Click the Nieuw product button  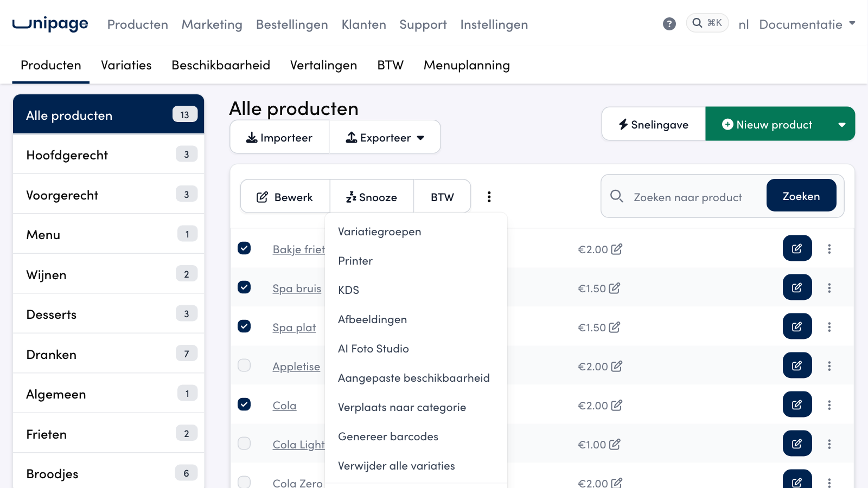coord(768,125)
